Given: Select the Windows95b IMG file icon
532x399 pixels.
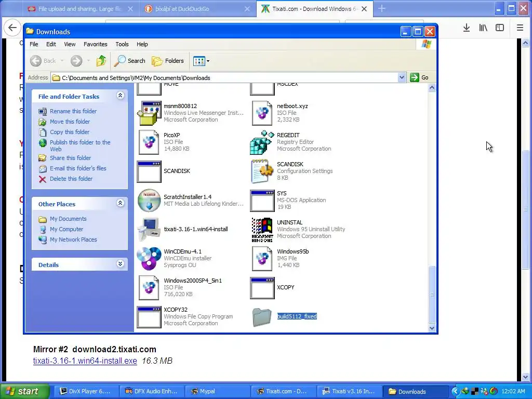Looking at the screenshot, I should [x=262, y=259].
